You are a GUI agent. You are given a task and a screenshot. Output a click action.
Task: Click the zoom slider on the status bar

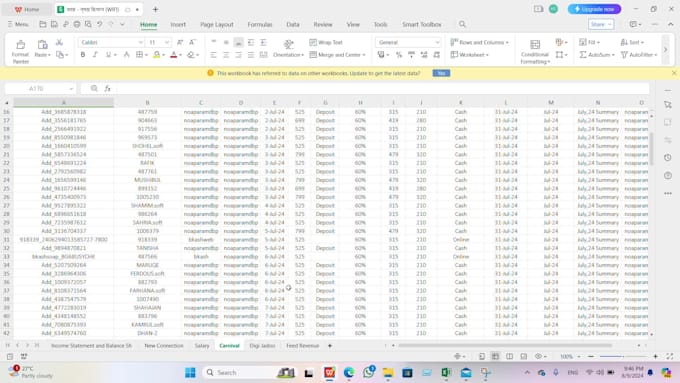(x=623, y=356)
